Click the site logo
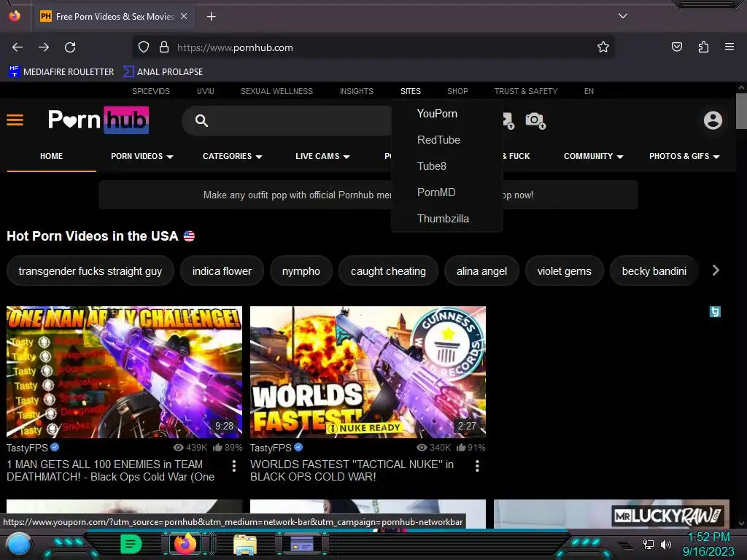 tap(98, 120)
